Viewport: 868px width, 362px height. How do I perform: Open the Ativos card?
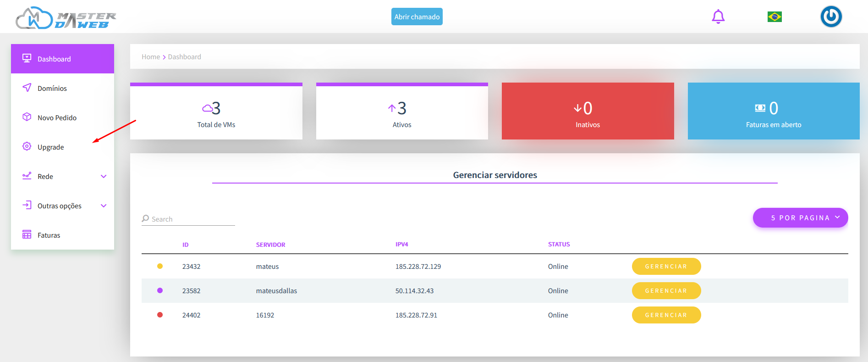point(402,111)
